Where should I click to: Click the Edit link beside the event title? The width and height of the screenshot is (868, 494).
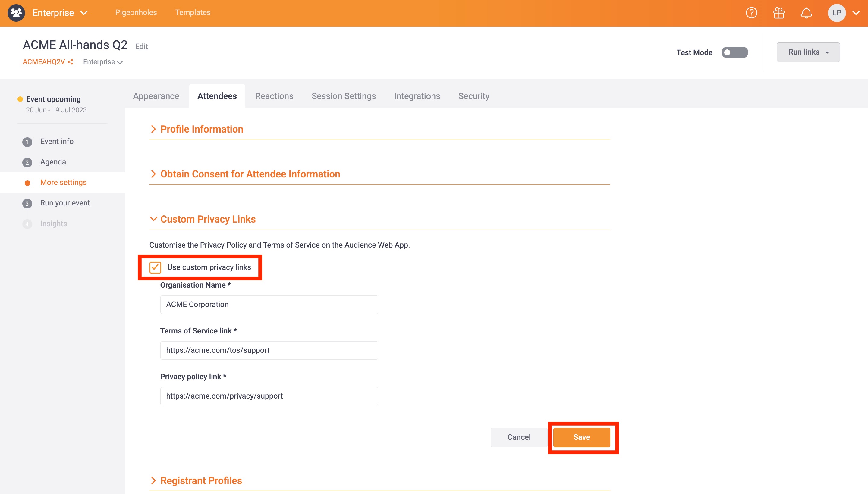coord(141,46)
